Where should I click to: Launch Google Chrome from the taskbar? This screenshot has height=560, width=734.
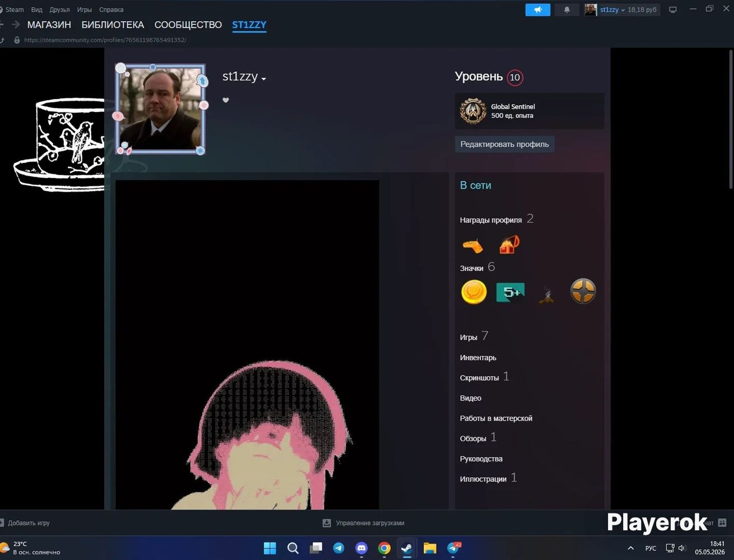coord(384,548)
